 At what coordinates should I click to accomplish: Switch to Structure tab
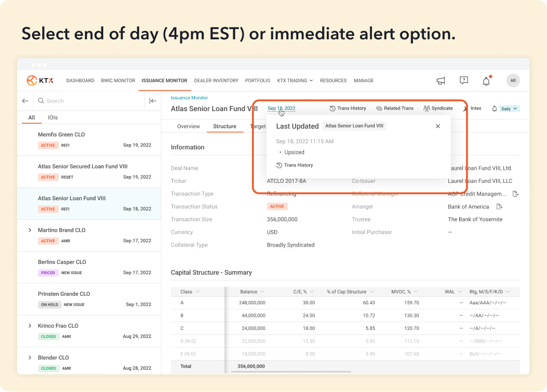pyautogui.click(x=225, y=126)
